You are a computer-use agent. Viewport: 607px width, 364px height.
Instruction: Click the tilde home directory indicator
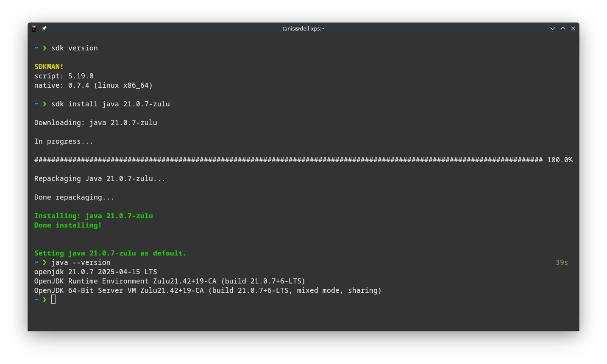[x=36, y=48]
